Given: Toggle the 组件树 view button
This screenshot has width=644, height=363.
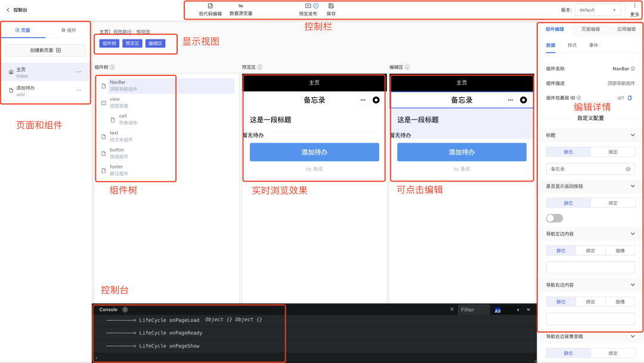Looking at the screenshot, I should point(109,43).
